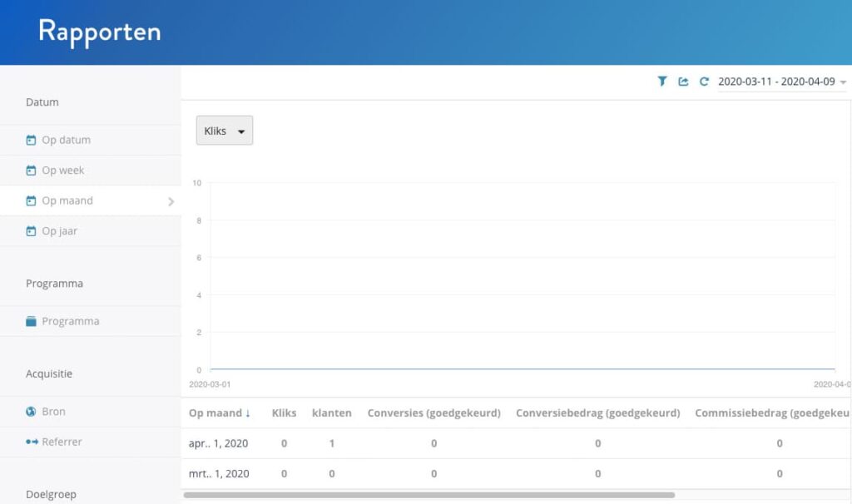
Task: Click the klanten column header
Action: [331, 413]
